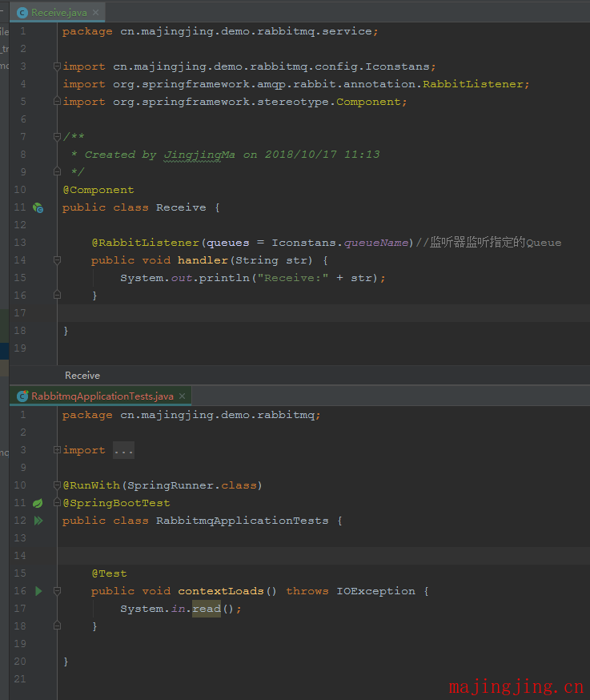Click the queueName constant reference
The image size is (590, 700).
376,243
